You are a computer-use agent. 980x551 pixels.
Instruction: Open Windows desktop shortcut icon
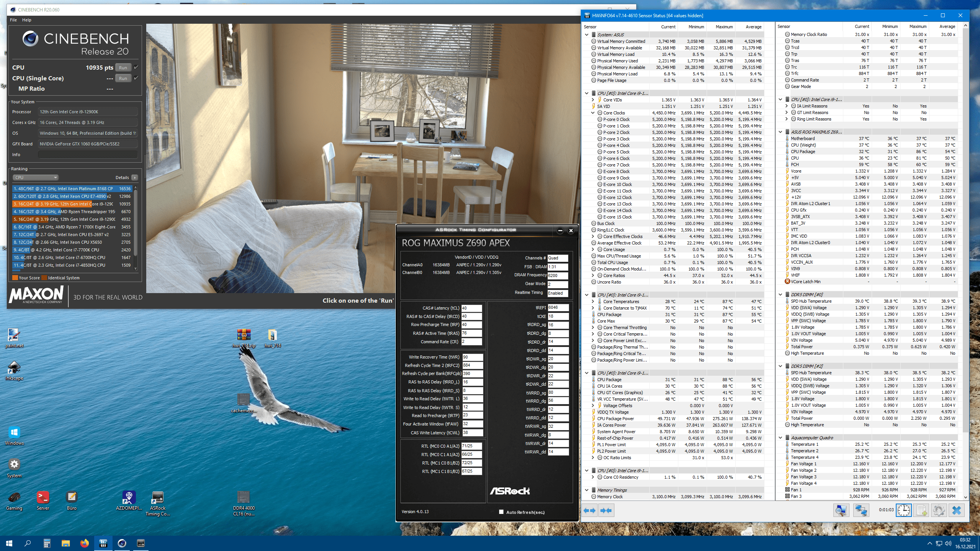click(14, 436)
